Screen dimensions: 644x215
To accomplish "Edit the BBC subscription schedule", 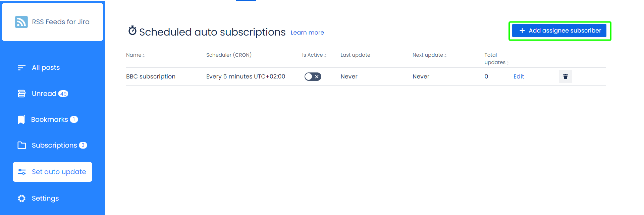I will [519, 76].
